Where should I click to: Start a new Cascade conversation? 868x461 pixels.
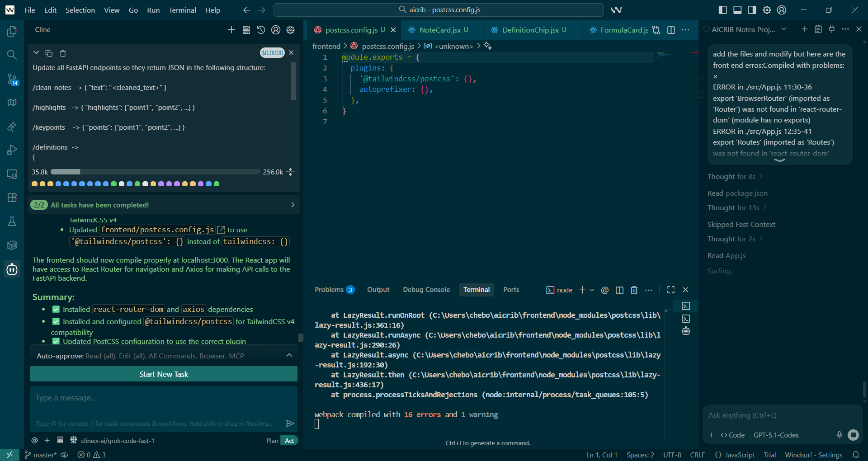pos(804,29)
